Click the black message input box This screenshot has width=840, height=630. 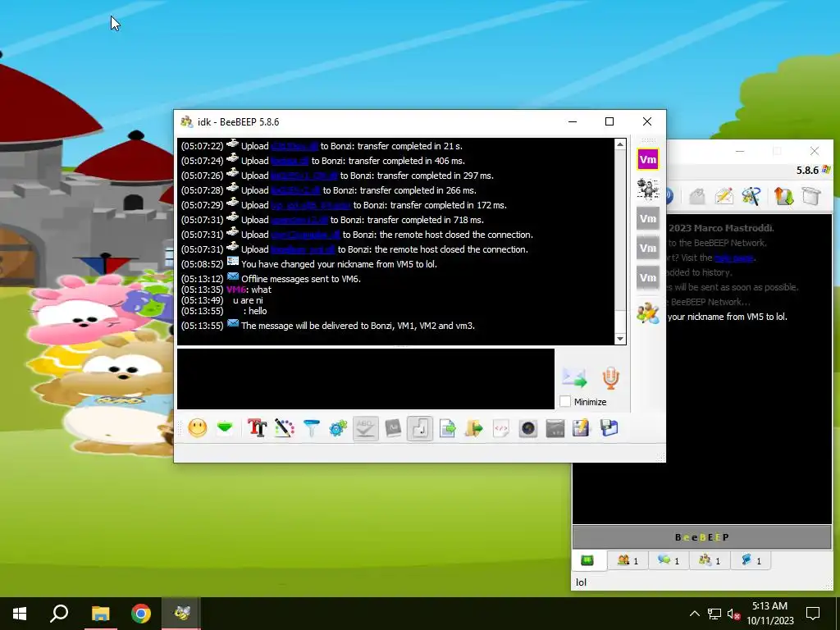click(365, 379)
